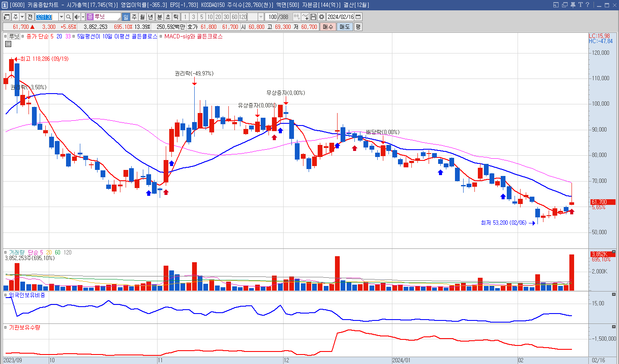Click the 02/16 date label at bottom right

[x=598, y=361]
